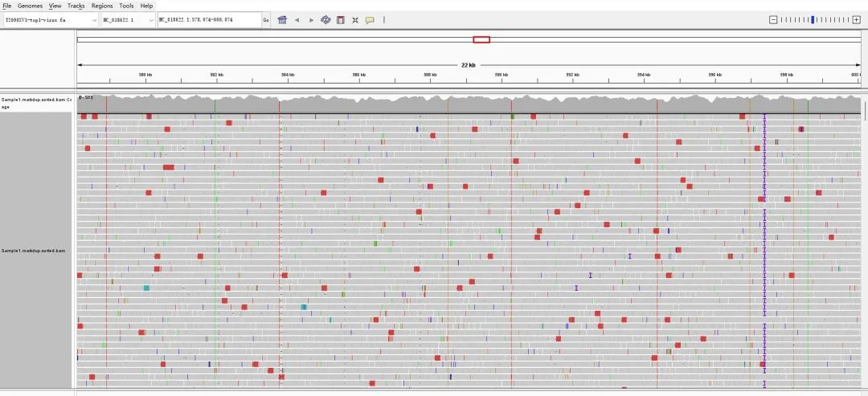Open the chromosome dropdown NC_018622.1
The width and height of the screenshot is (868, 396).
[x=129, y=20]
